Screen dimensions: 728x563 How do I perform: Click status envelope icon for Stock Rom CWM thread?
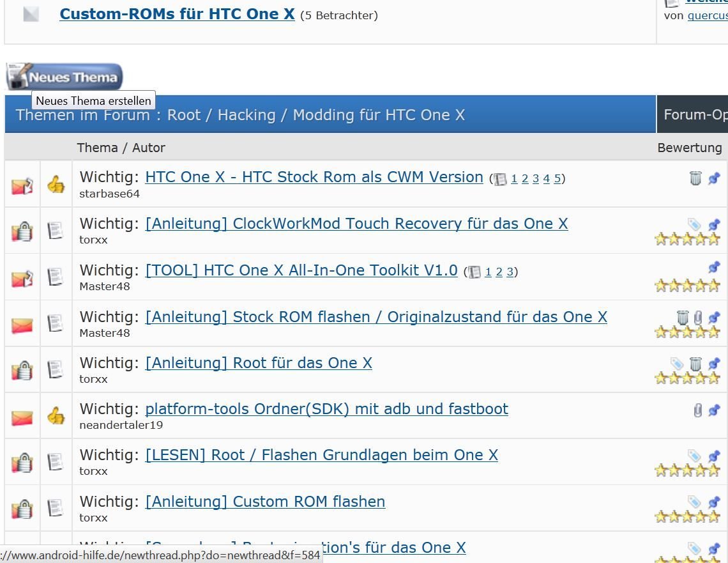(x=22, y=186)
